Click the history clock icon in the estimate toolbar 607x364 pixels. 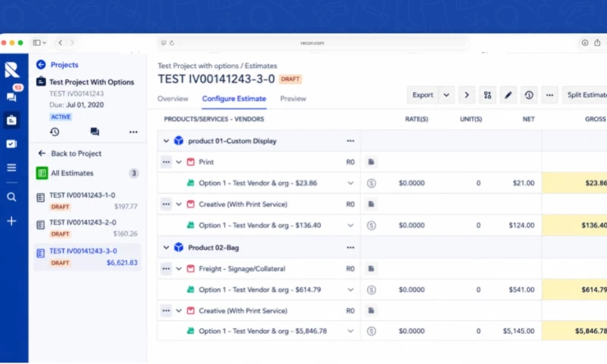coord(529,95)
